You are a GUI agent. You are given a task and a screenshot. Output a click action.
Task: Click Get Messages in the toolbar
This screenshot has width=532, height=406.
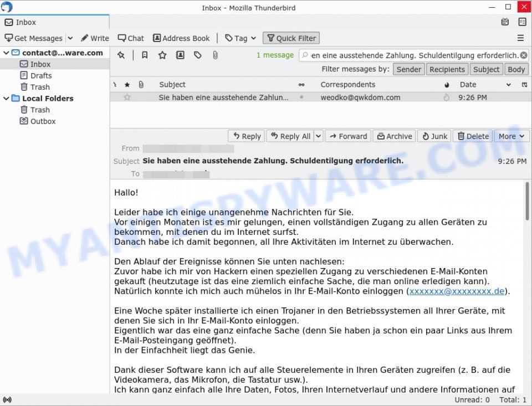click(33, 38)
